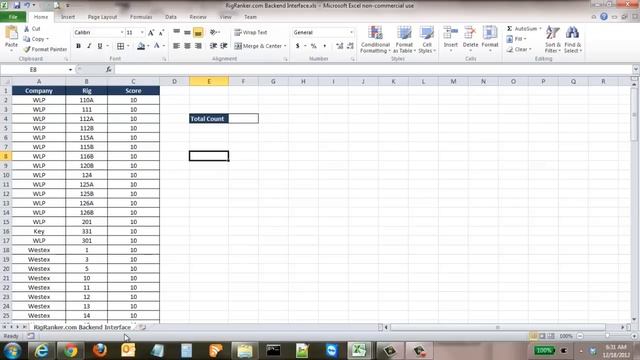Open the Font size dropdown
The image size is (640, 360).
[142, 33]
